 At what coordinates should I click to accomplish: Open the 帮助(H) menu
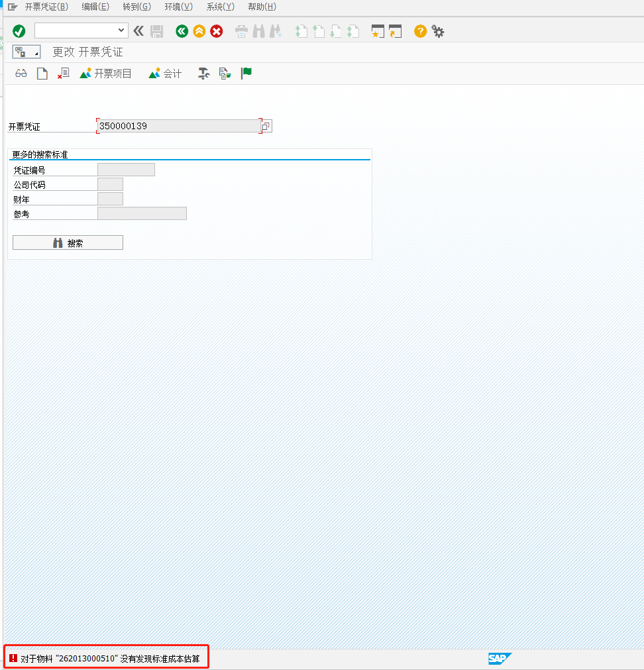[262, 7]
